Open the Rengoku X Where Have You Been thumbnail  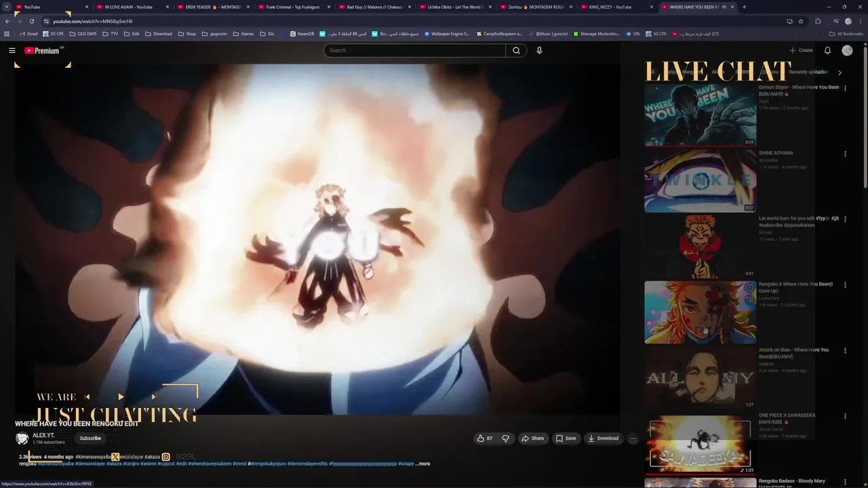tap(700, 312)
